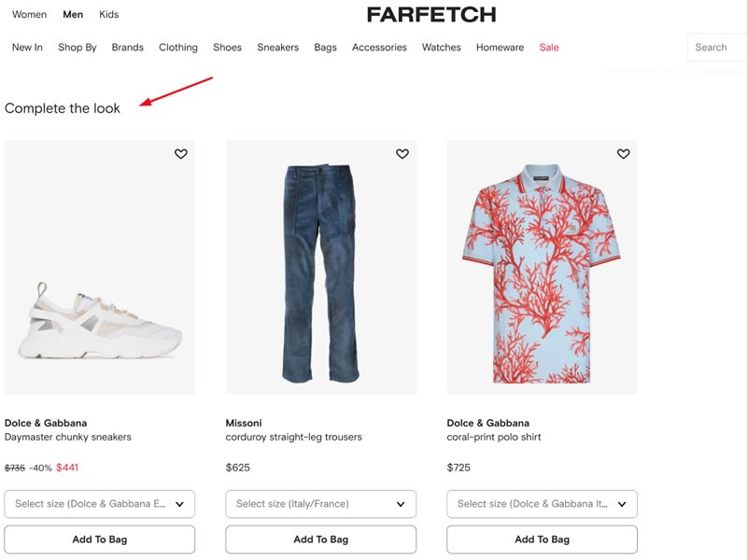747x560 pixels.
Task: Open the Sale menu
Action: (549, 47)
